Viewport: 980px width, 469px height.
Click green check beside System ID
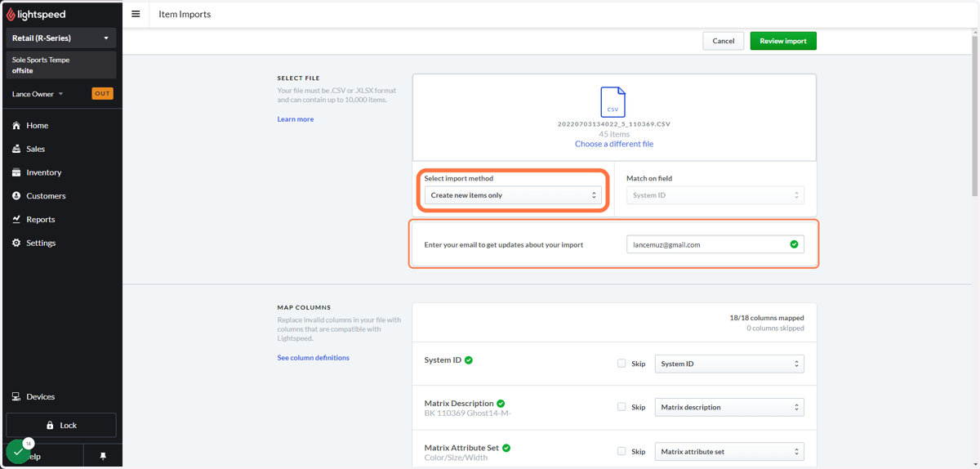469,360
